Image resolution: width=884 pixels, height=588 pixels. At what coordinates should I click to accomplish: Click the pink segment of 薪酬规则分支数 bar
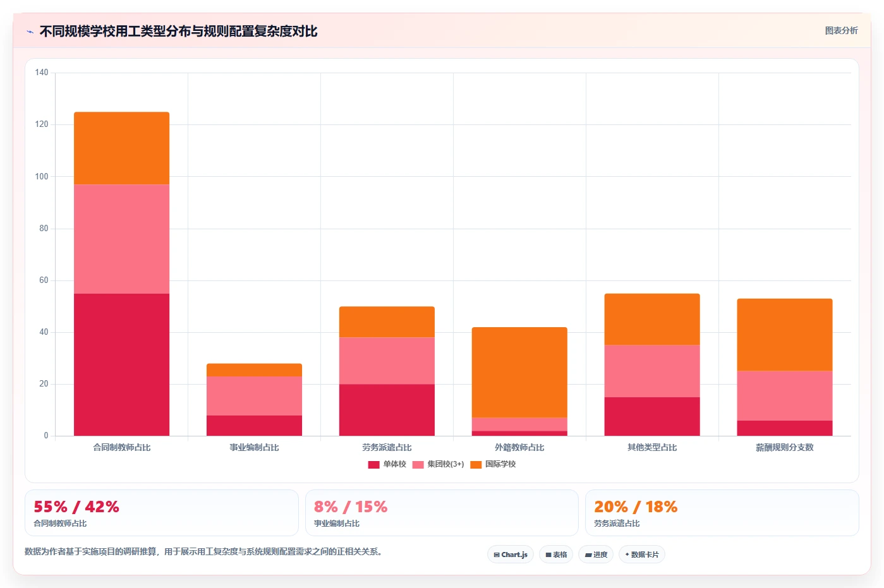tap(785, 395)
